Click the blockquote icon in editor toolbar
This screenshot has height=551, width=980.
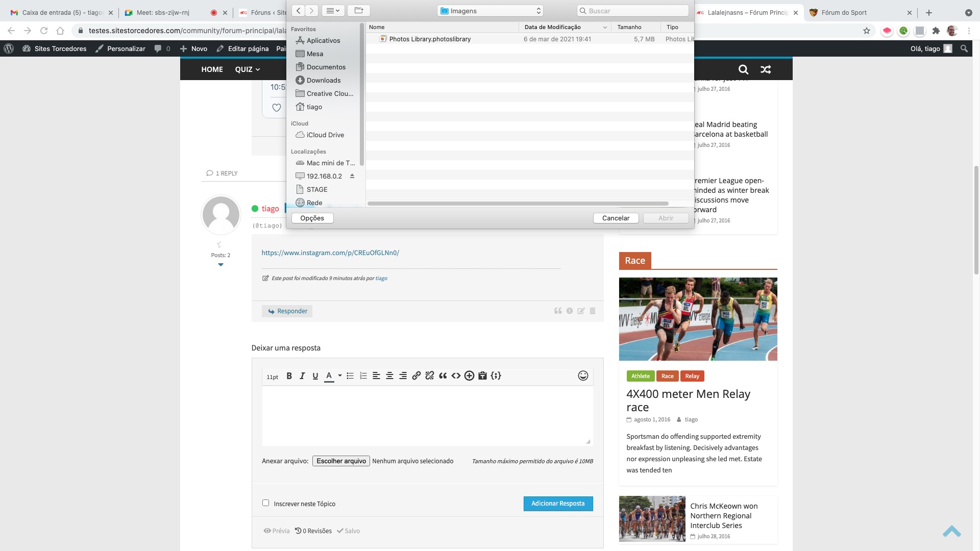443,376
